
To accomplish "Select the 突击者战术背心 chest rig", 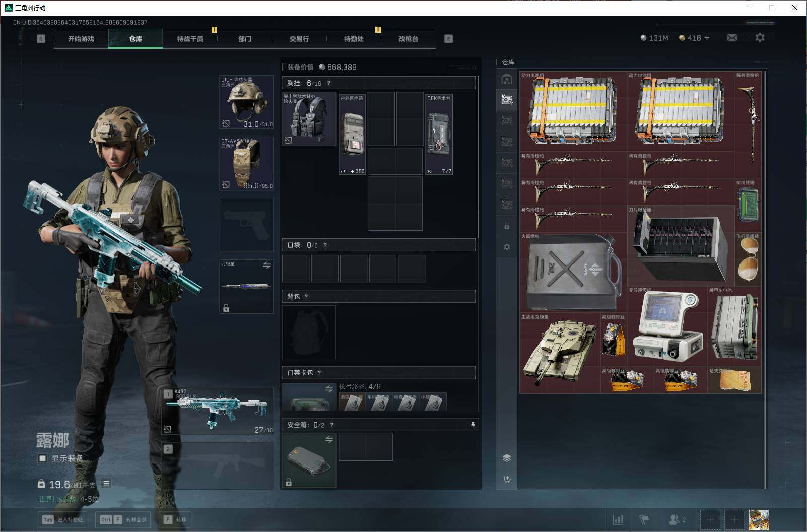I will (309, 119).
